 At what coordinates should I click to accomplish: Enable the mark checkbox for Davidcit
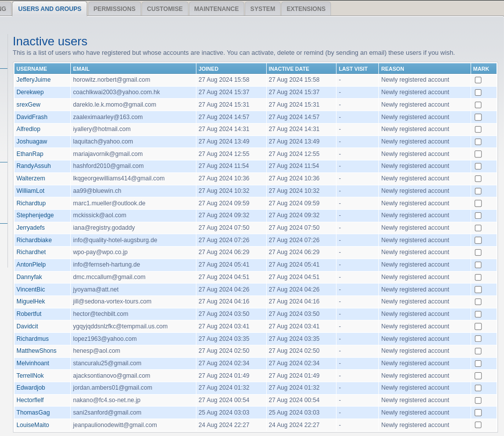pos(478,326)
